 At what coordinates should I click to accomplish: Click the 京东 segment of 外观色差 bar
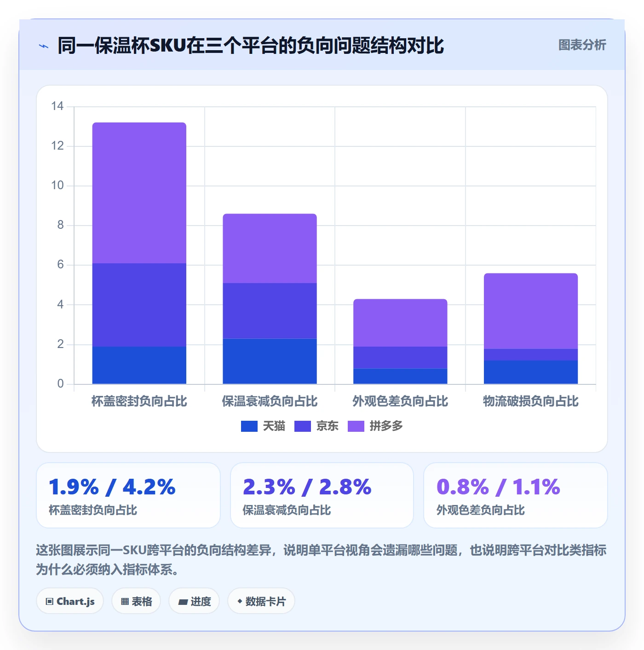click(400, 358)
